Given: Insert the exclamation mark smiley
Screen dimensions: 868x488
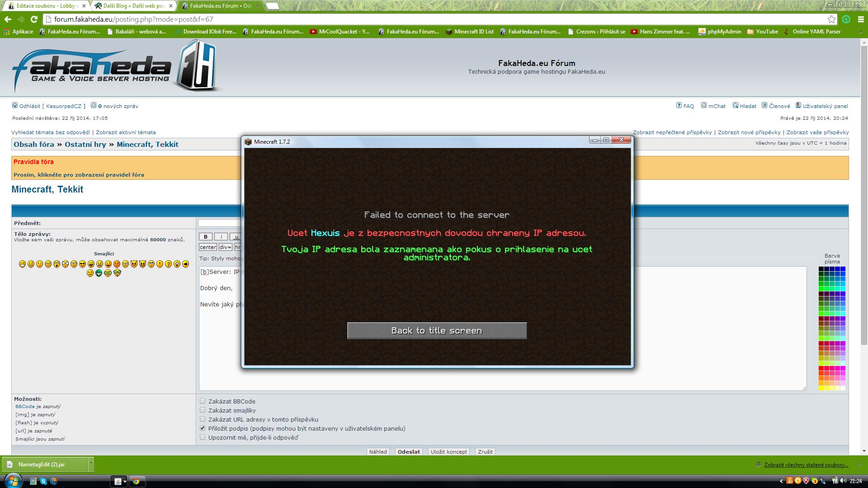Looking at the screenshot, I should pyautogui.click(x=160, y=264).
